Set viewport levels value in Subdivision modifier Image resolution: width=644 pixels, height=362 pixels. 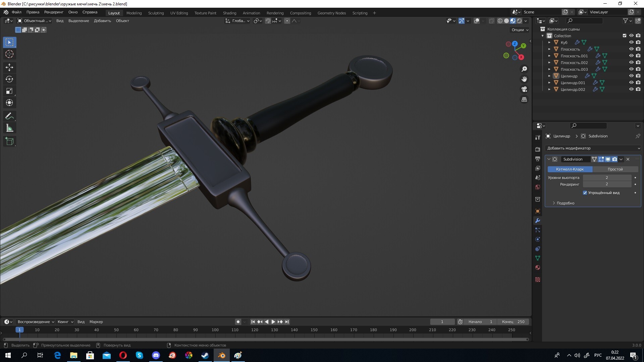(x=607, y=178)
